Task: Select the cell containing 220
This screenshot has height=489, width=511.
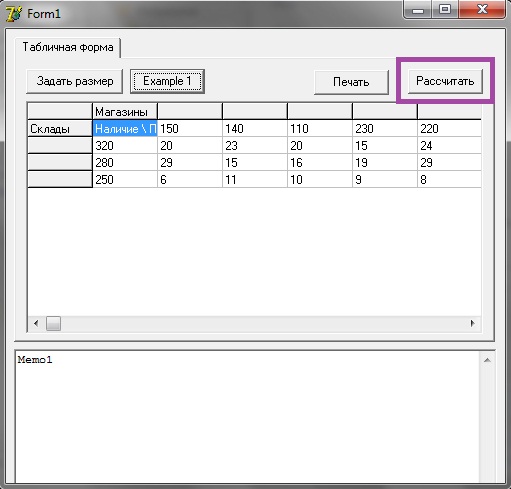Action: pos(449,129)
